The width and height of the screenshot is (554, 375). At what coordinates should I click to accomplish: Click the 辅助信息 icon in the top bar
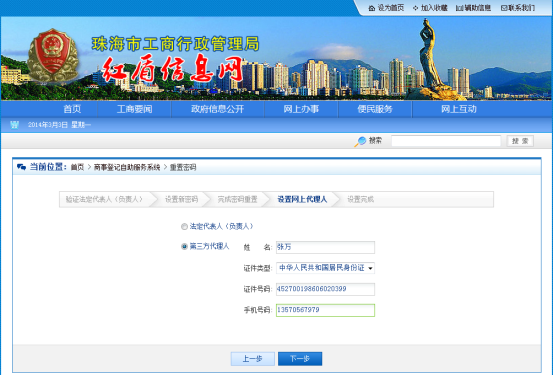459,8
